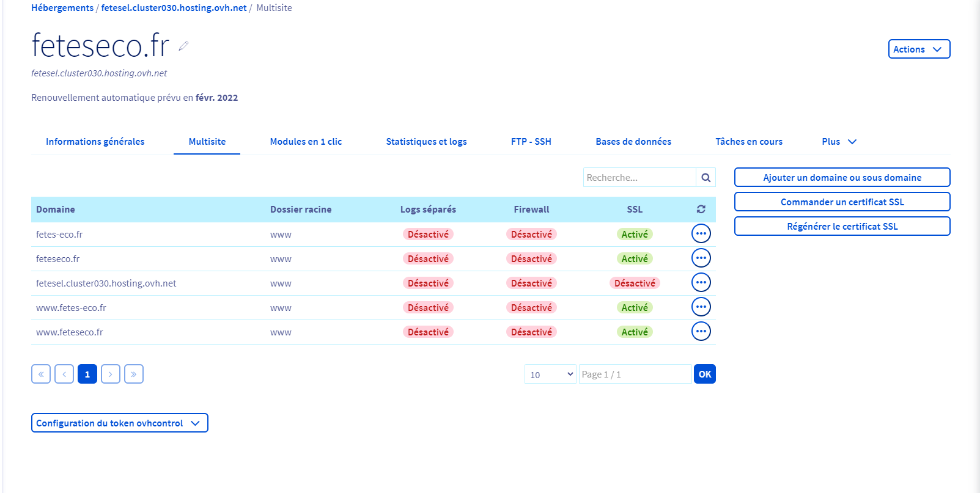Open the options menu for the feteseco.fr row
Image resolution: width=980 pixels, height=493 pixels.
701,258
